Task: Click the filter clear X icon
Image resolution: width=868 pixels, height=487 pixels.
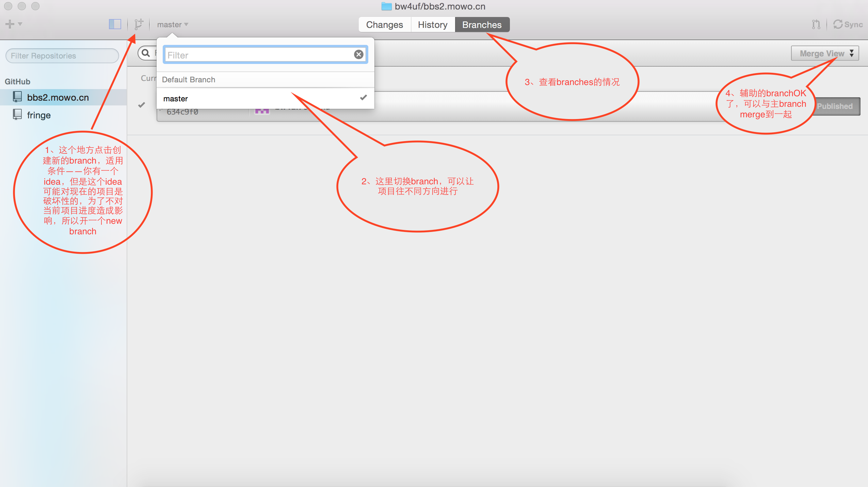Action: (358, 54)
